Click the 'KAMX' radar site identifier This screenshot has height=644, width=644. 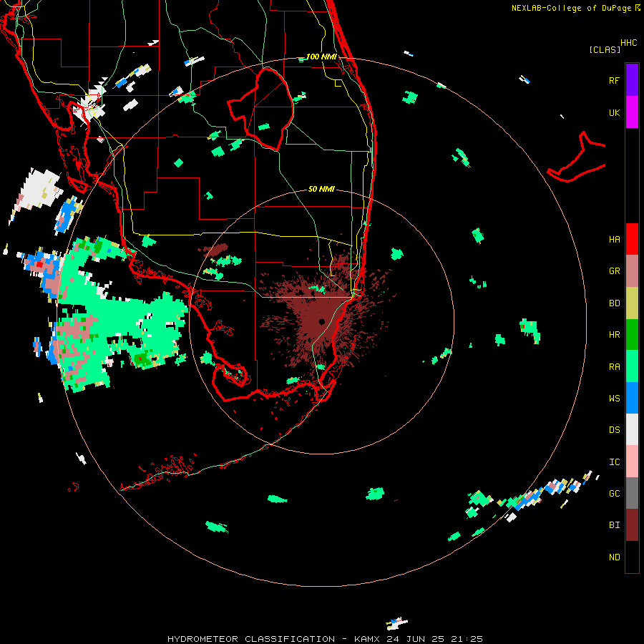click(x=367, y=639)
